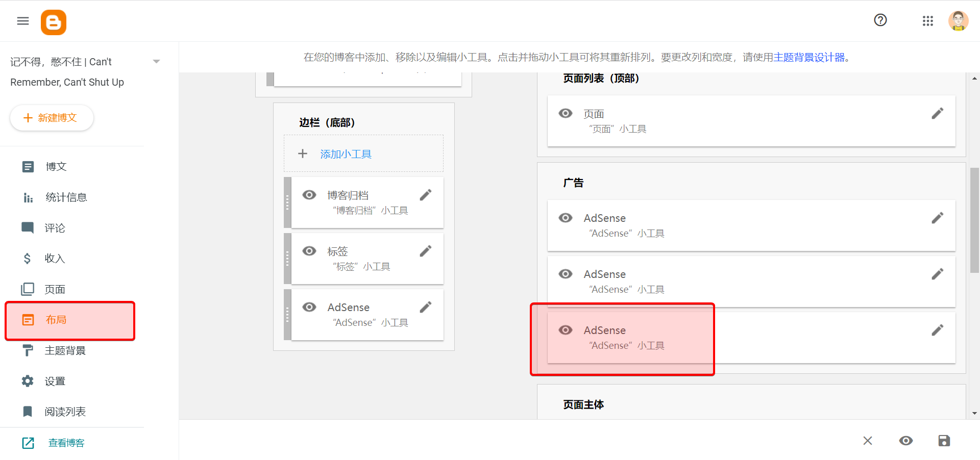This screenshot has height=460, width=980.
Task: Toggle visibility of 博客归档 gadget
Action: [x=309, y=195]
